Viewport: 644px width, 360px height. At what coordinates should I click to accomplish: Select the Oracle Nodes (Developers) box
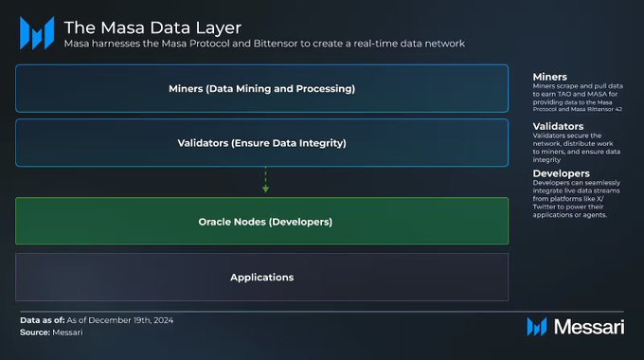click(x=262, y=221)
